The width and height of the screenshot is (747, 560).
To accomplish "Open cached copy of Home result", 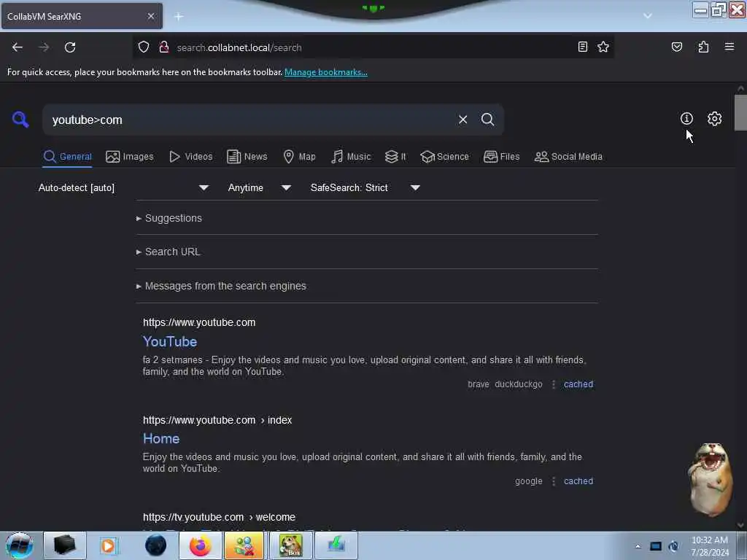I will (578, 481).
